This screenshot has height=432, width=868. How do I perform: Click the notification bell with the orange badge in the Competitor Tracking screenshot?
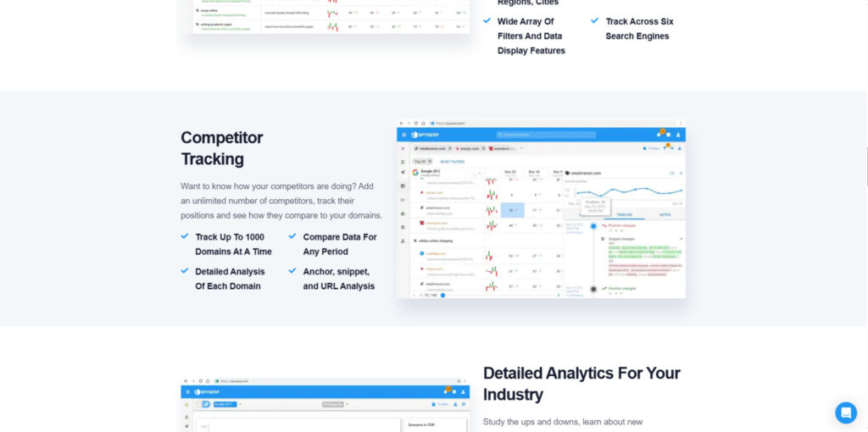pyautogui.click(x=658, y=134)
